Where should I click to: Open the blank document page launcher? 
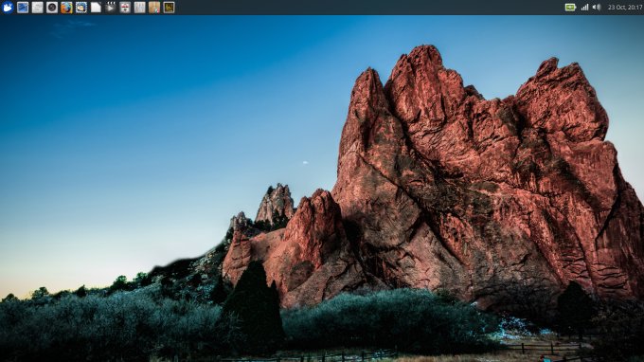coord(96,8)
